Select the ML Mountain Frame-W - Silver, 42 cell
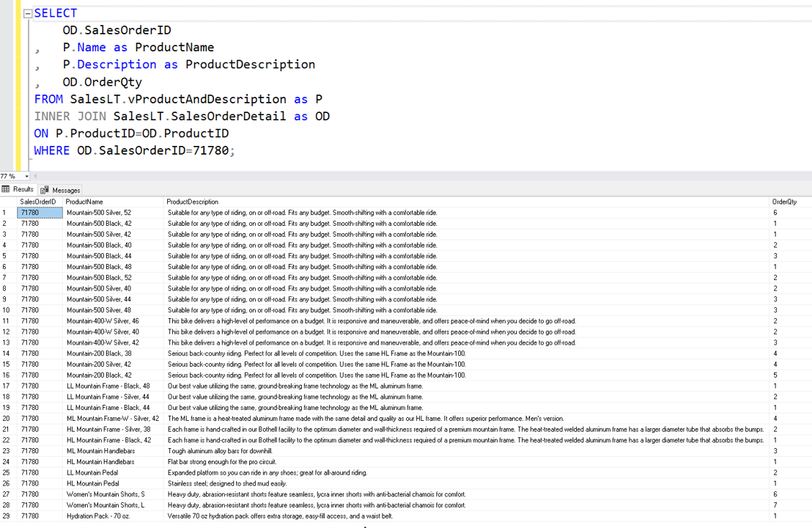The height and width of the screenshot is (528, 812). click(112, 419)
